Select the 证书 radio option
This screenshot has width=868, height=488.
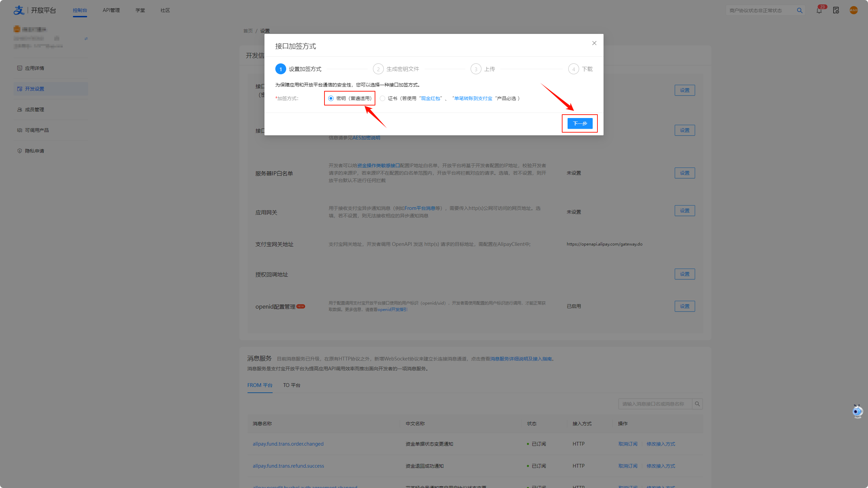(382, 98)
